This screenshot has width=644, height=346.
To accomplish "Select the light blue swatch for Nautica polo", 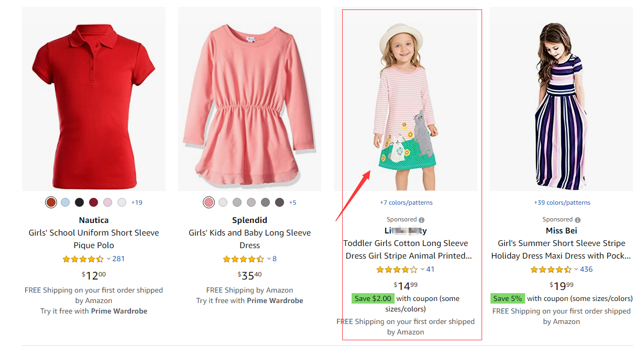I will tap(65, 203).
